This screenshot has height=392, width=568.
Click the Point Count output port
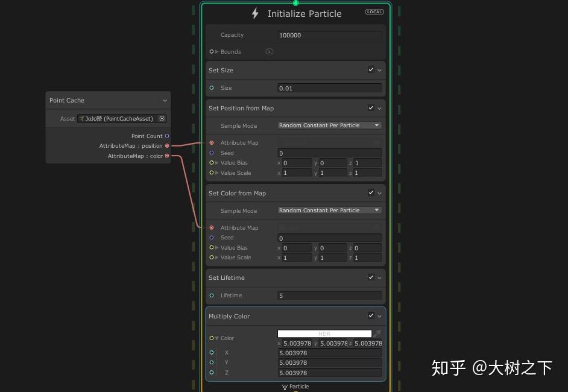click(168, 136)
